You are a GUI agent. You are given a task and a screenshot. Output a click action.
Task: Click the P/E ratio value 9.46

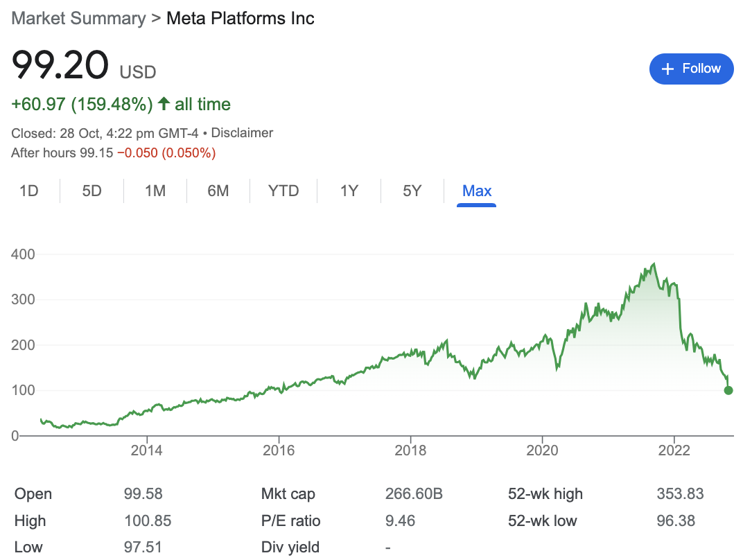point(400,520)
